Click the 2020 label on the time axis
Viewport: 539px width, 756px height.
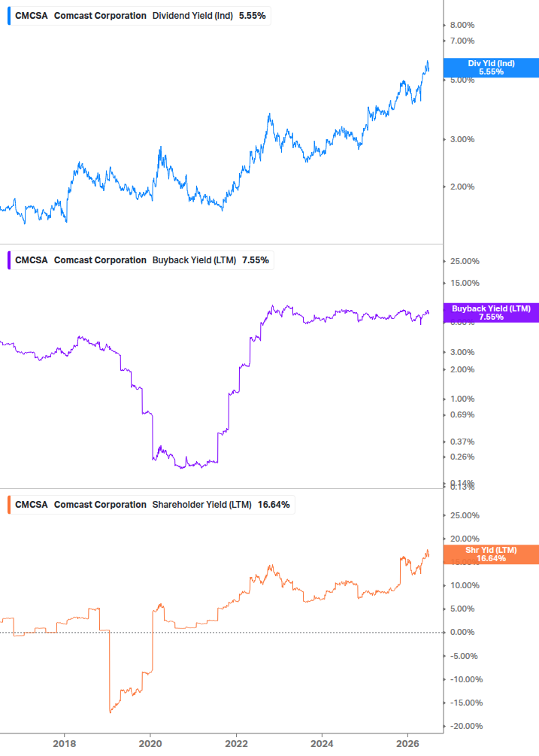150,743
